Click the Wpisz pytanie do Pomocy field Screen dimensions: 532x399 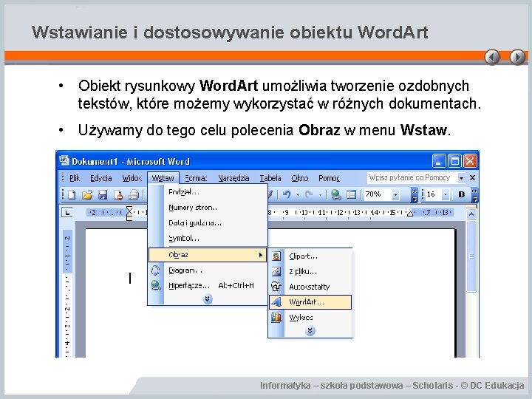[412, 178]
